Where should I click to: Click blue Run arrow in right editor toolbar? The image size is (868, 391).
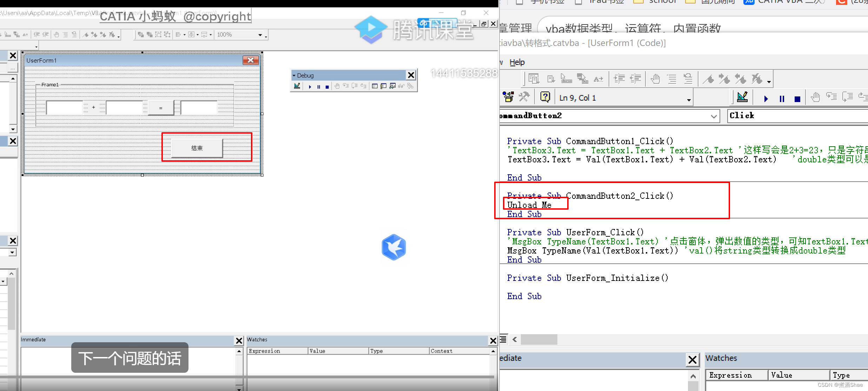click(766, 99)
